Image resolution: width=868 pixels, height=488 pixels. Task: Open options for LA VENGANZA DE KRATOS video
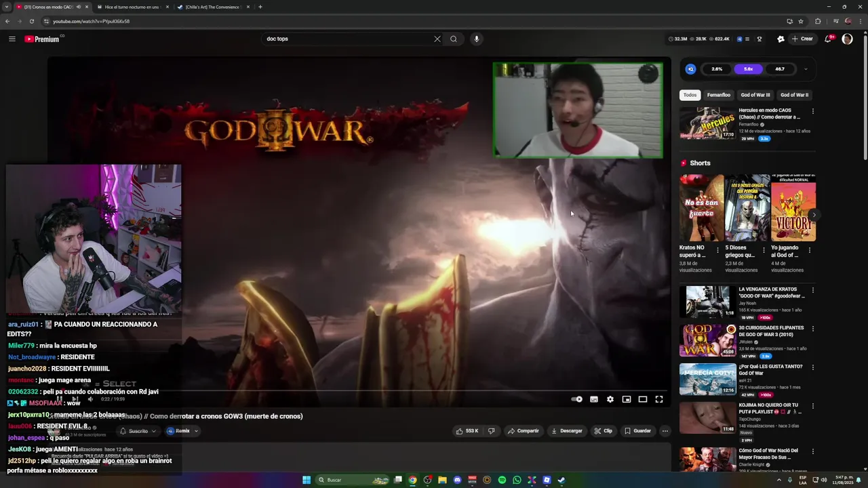pyautogui.click(x=813, y=290)
